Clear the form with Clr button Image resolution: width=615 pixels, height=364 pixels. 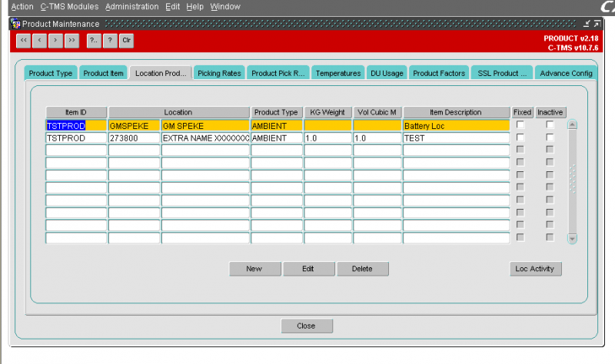126,41
